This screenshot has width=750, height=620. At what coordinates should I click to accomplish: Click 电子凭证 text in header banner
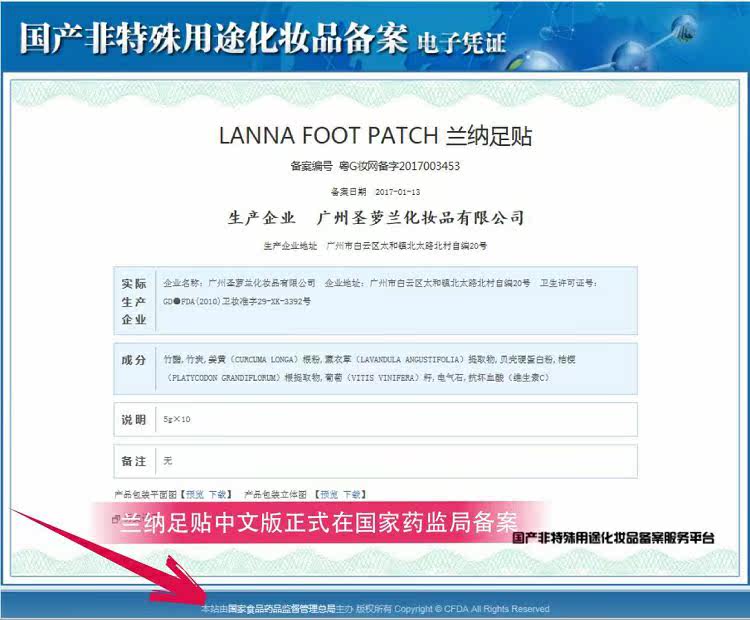point(462,43)
